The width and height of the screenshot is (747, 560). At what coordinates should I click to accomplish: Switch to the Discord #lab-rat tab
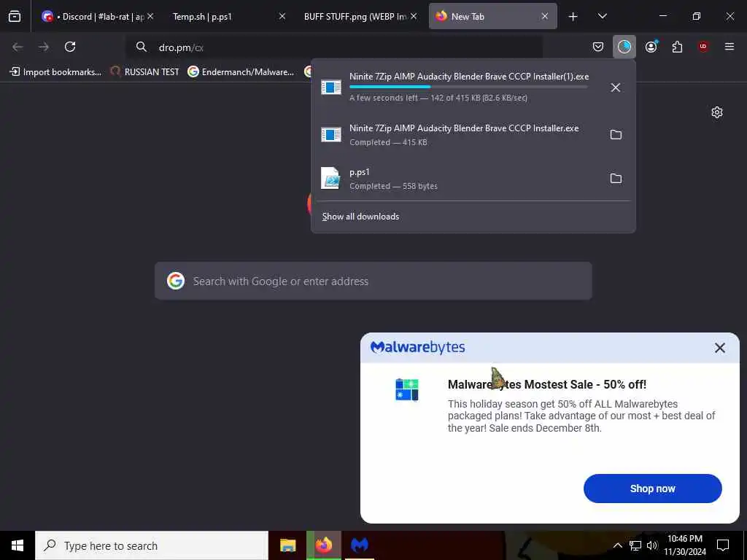point(97,17)
